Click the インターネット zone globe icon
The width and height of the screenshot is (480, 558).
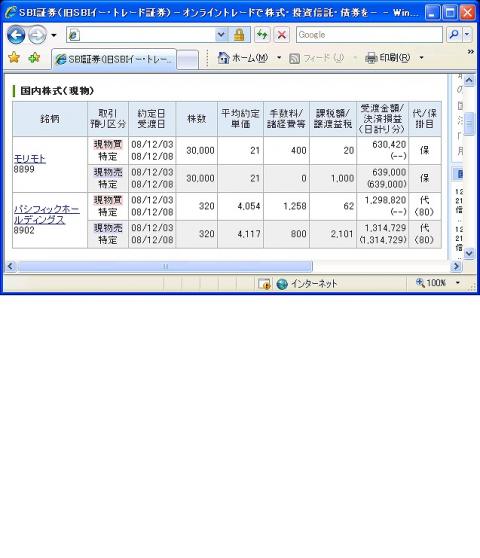[282, 284]
